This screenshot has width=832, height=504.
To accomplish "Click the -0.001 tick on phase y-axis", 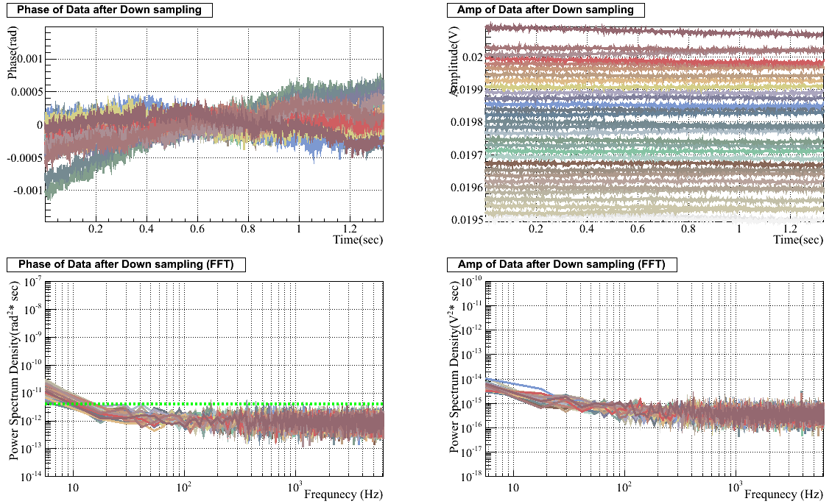I will tap(27, 190).
